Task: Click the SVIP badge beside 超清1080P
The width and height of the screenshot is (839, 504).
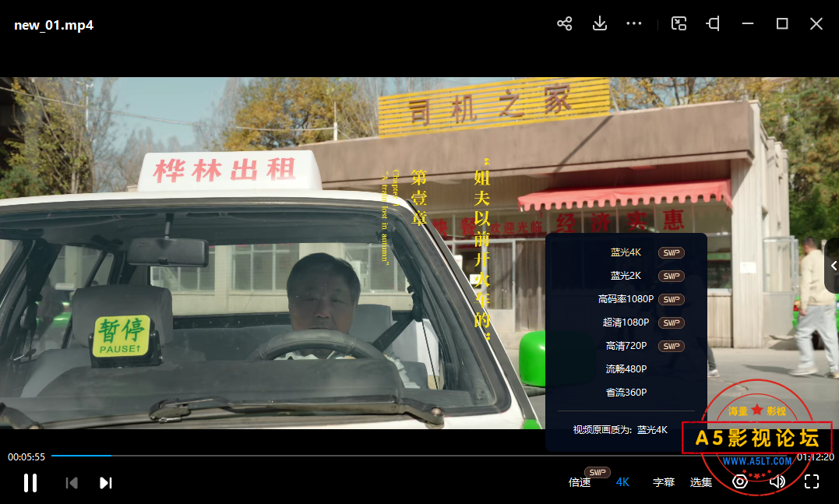Action: coord(672,322)
